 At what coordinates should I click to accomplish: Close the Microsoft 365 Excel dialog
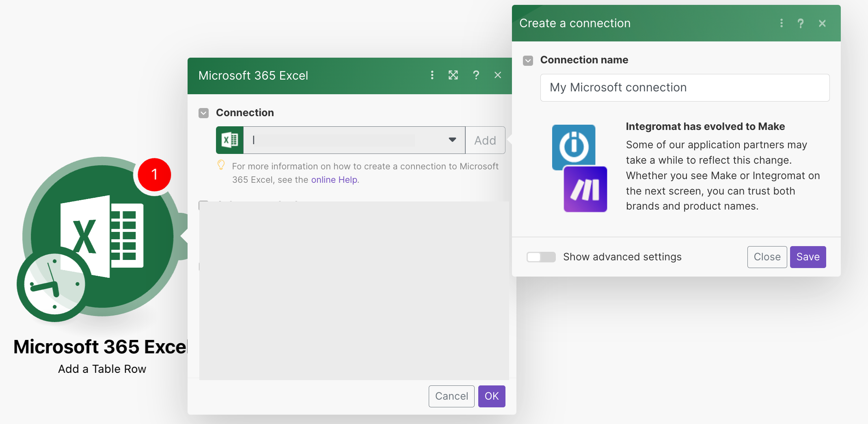(x=498, y=75)
